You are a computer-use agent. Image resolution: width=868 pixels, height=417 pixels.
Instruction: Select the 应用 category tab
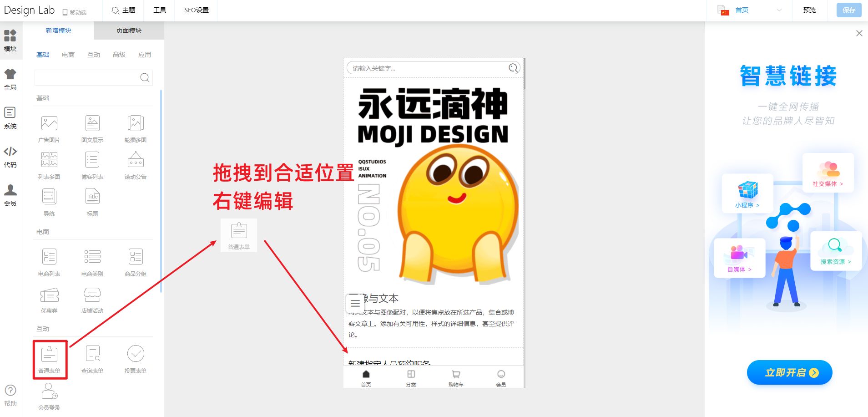tap(145, 55)
